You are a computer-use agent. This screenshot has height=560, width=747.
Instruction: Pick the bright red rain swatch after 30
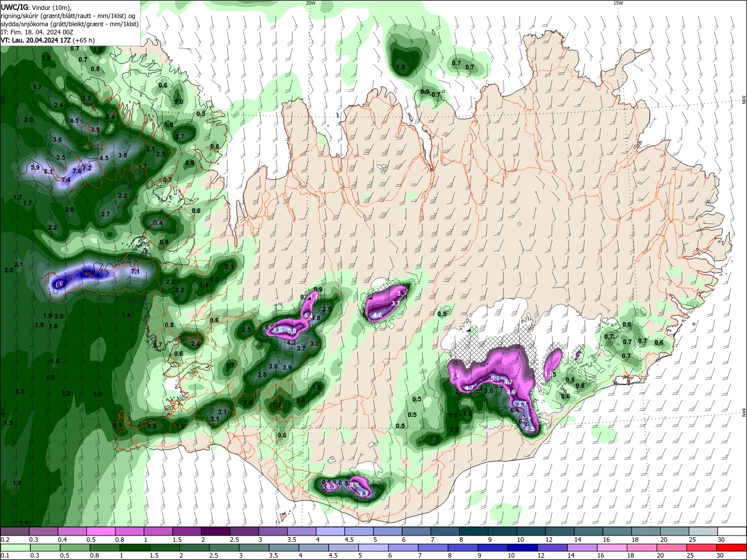pos(731,548)
